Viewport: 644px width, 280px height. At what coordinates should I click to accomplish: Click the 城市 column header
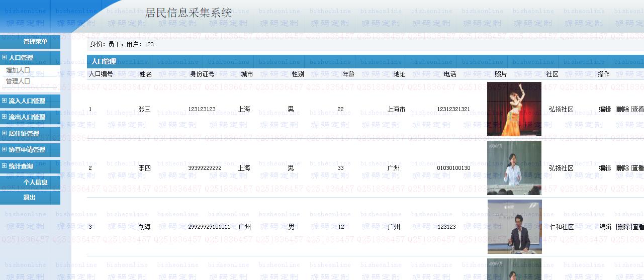tap(247, 74)
